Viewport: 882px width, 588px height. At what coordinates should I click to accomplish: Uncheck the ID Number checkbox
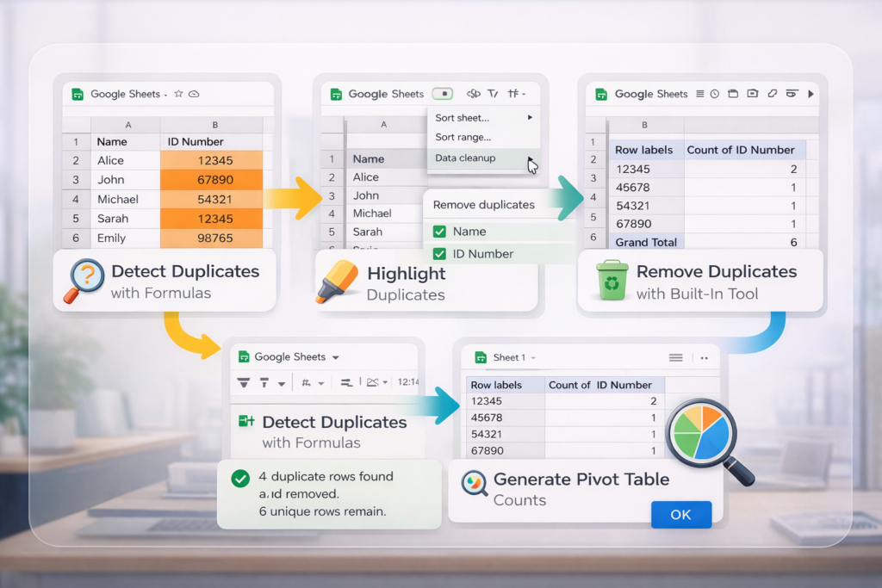point(439,254)
